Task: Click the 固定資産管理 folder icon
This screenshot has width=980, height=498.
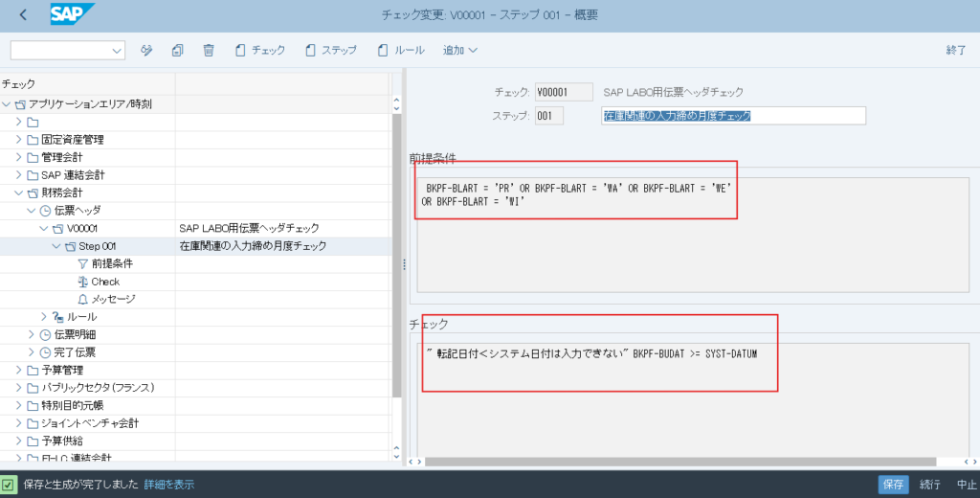Action: tap(33, 140)
